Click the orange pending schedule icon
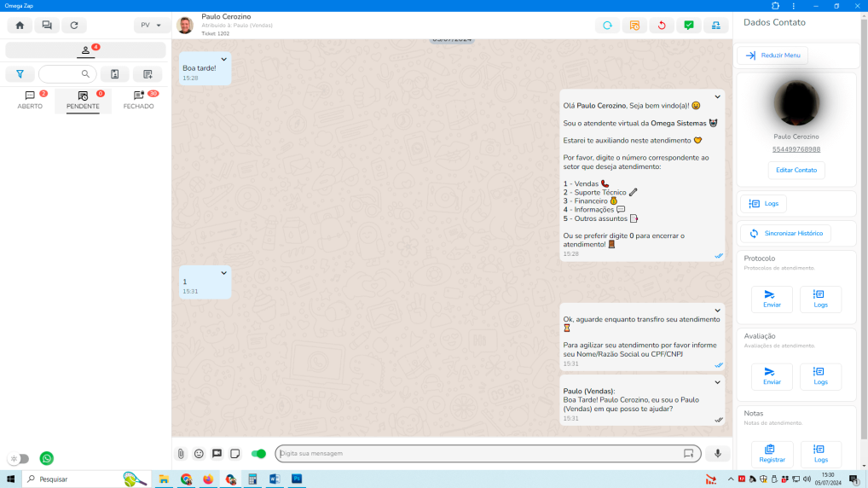Viewport: 868px width, 488px height. click(634, 26)
